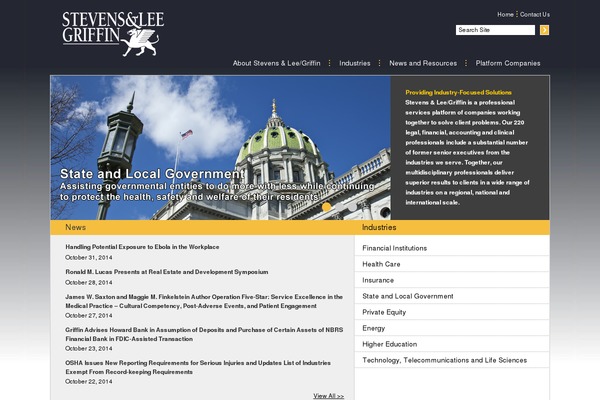Viewport: 600px width, 400px height.
Task: Click the October 22, 2014 date
Action: pyautogui.click(x=88, y=381)
